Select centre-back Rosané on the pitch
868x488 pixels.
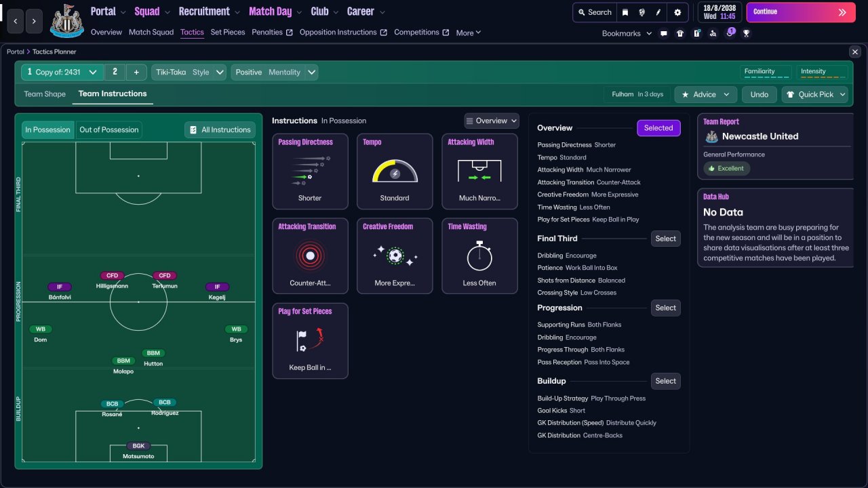tap(112, 409)
